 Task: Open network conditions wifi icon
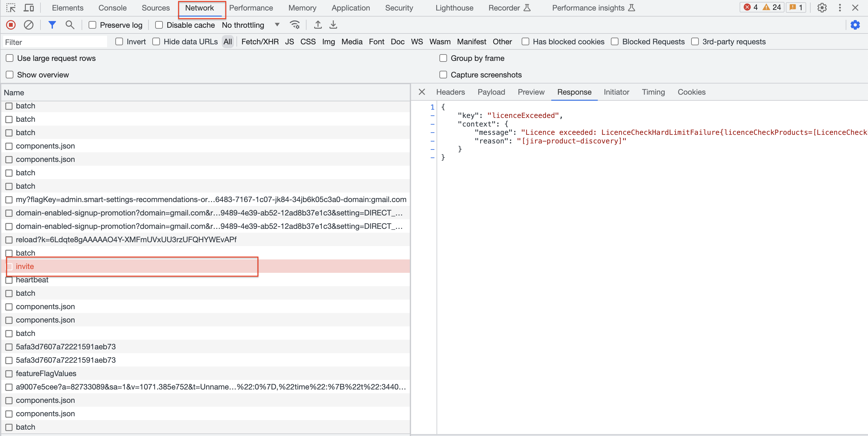(x=294, y=25)
